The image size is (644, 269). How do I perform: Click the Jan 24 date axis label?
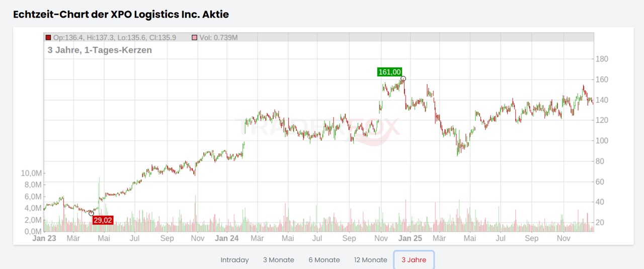227,238
